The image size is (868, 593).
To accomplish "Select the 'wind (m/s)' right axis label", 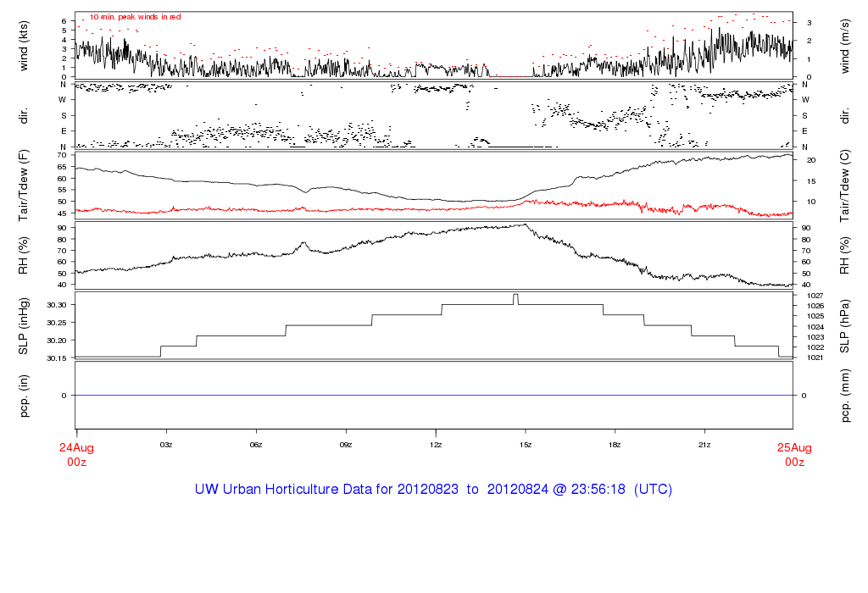I will pyautogui.click(x=845, y=46).
